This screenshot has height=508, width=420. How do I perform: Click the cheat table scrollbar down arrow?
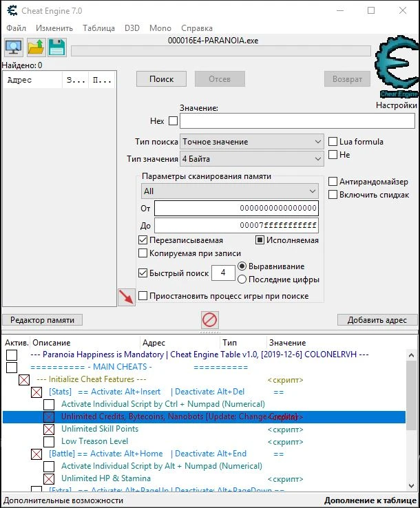(411, 486)
